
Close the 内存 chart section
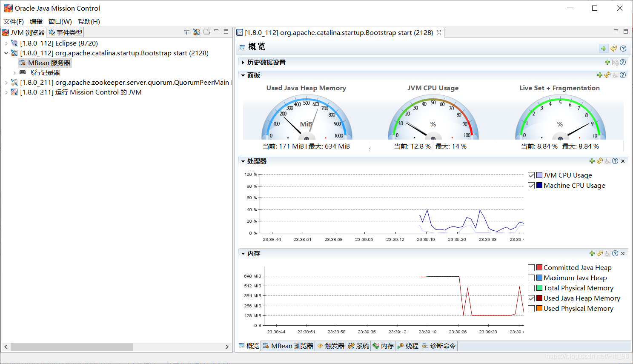623,254
